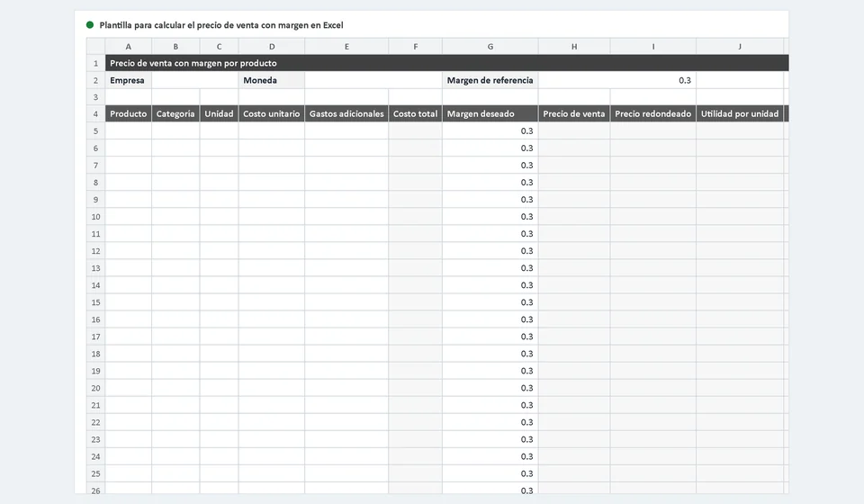The height and width of the screenshot is (504, 864).
Task: Click the 'Utilidad por unidad' column heading
Action: click(740, 114)
